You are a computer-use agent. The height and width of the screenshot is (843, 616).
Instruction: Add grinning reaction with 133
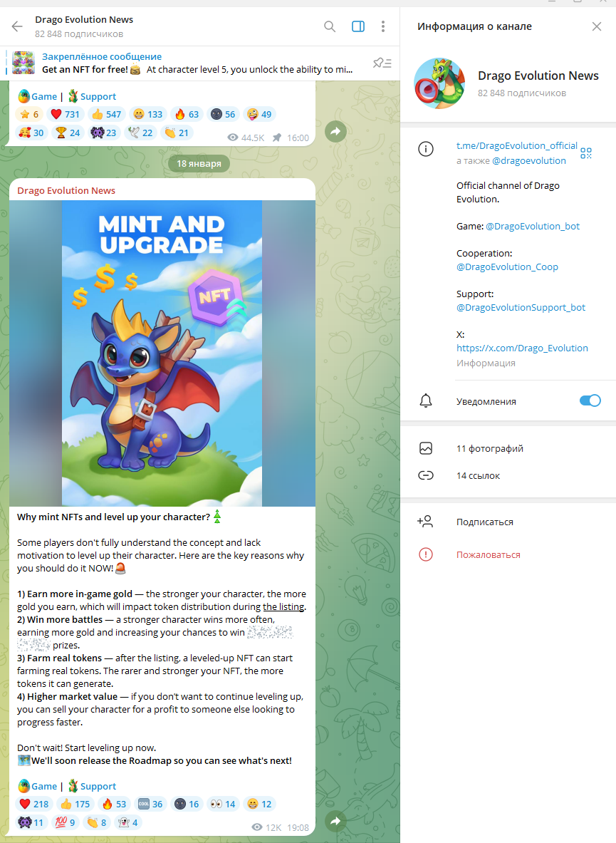pos(147,114)
